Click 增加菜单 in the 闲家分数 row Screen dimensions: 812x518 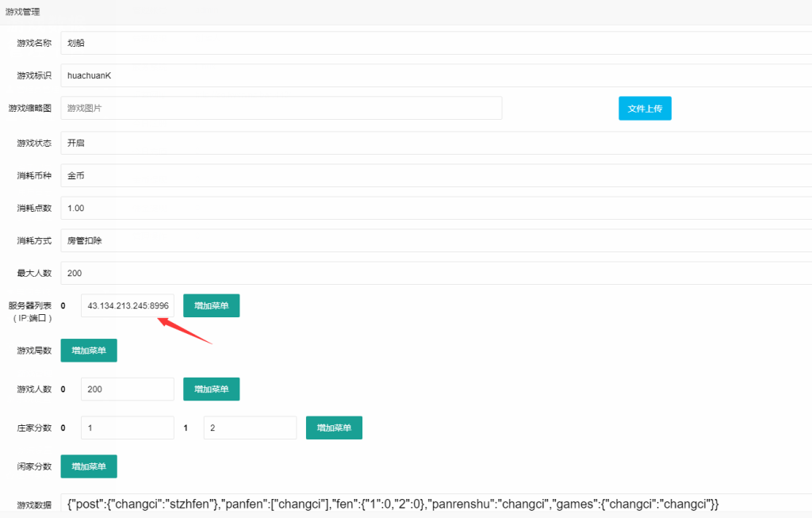pyautogui.click(x=89, y=466)
